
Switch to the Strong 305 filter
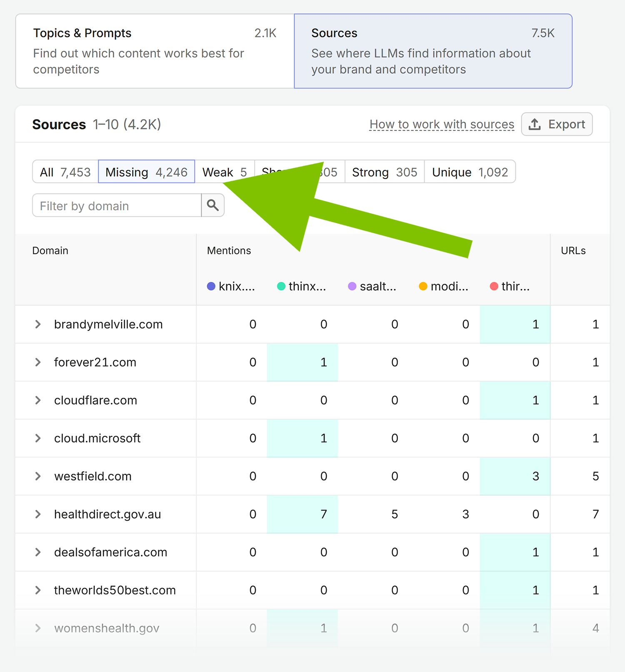(x=385, y=172)
